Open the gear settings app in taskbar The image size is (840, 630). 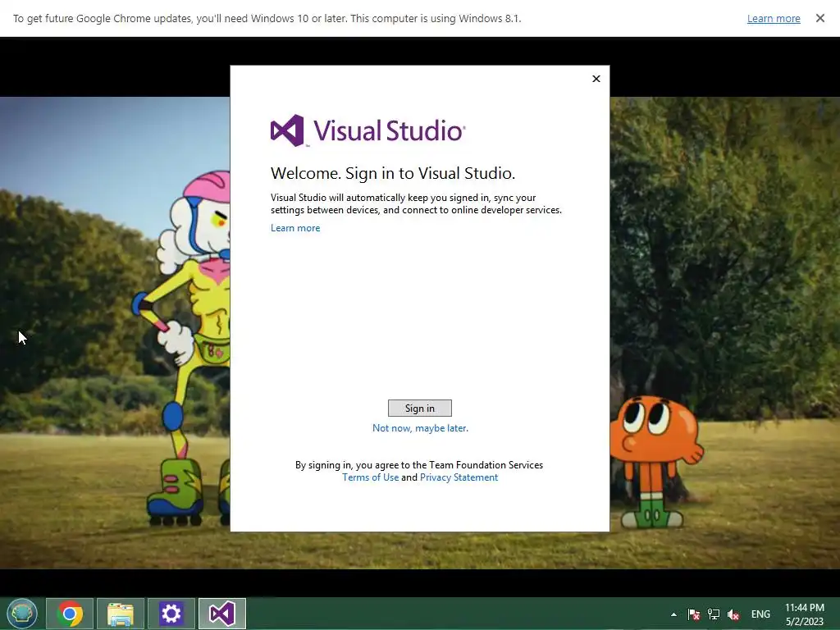coord(171,614)
